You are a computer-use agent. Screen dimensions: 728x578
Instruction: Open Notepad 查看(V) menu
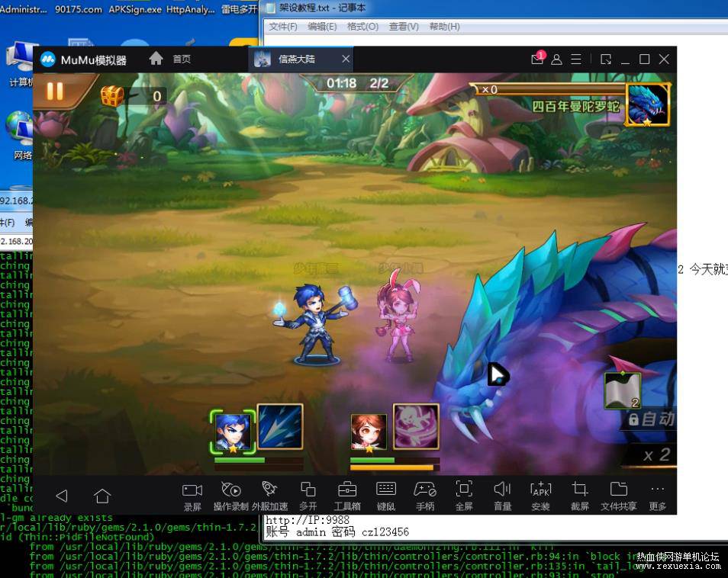pos(404,27)
